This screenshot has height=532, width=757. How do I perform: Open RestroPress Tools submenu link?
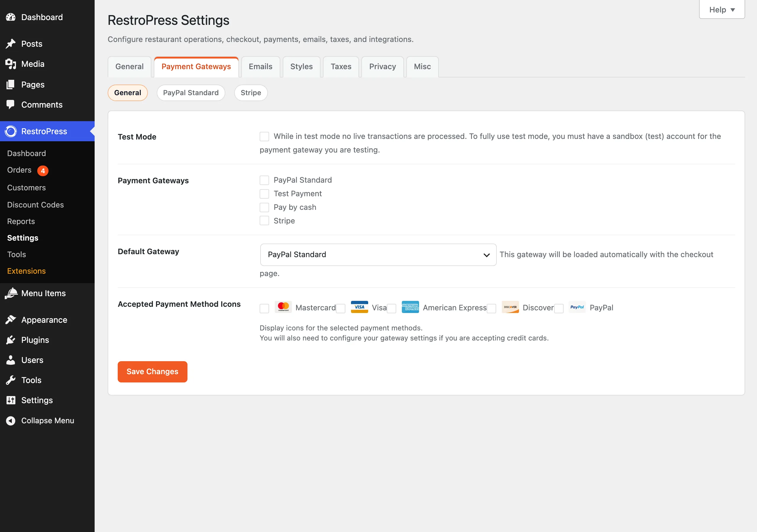pyautogui.click(x=17, y=254)
